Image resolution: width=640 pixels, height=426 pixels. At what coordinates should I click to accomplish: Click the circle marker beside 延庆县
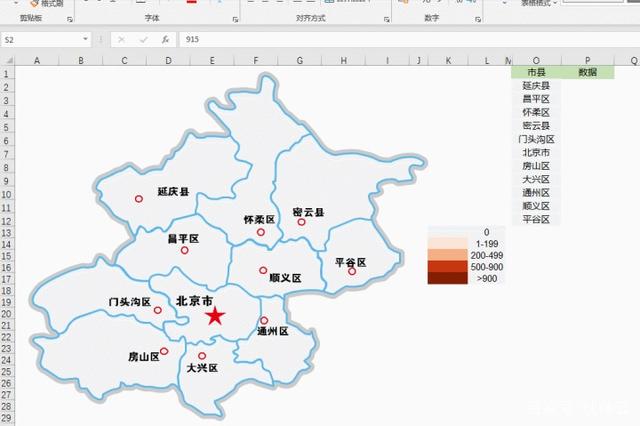click(139, 199)
